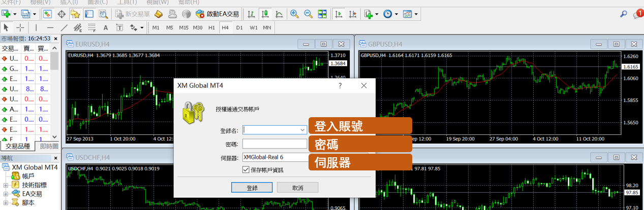Switch timeframe to H4
Viewport: 644px width, 210px height.
[x=225, y=27]
